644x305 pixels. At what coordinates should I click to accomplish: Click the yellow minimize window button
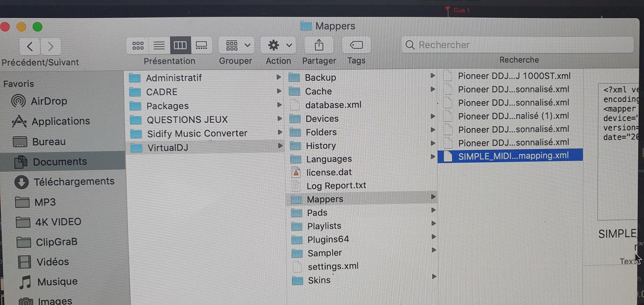click(x=21, y=27)
